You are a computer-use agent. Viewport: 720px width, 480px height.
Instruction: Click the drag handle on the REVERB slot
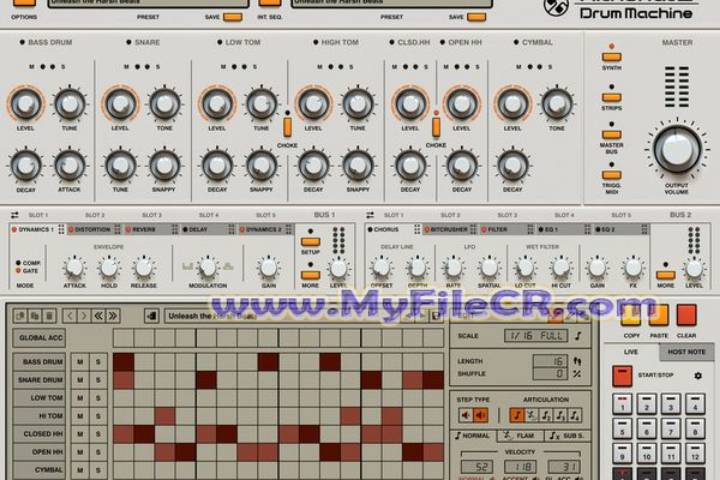pos(174,229)
